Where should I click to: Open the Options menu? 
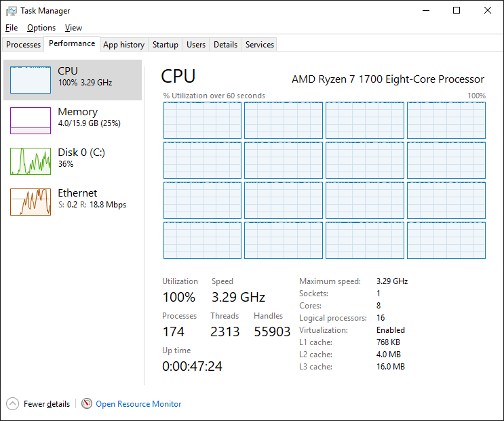pyautogui.click(x=41, y=28)
